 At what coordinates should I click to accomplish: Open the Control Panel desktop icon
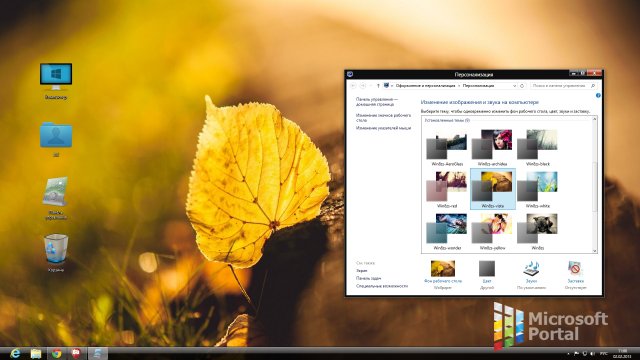click(56, 198)
